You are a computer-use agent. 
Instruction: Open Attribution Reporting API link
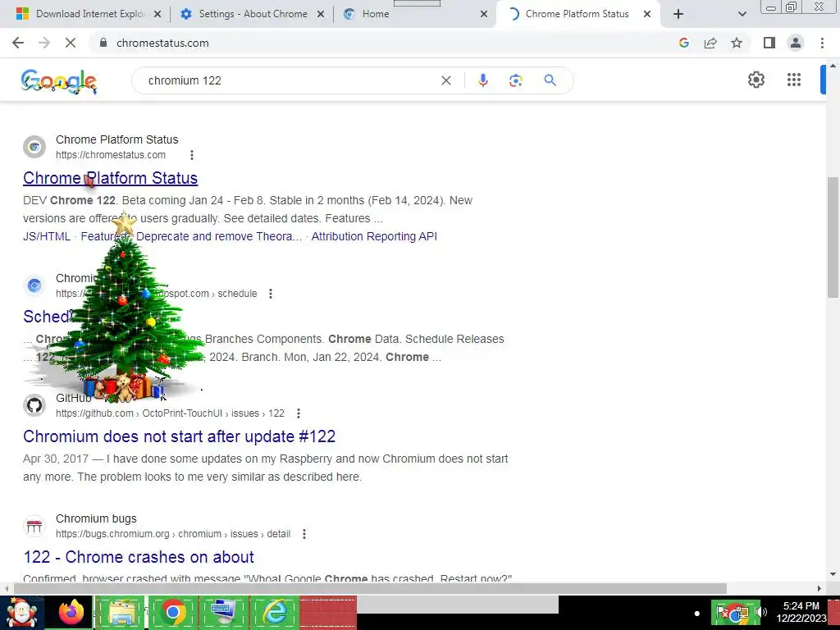pyautogui.click(x=374, y=236)
